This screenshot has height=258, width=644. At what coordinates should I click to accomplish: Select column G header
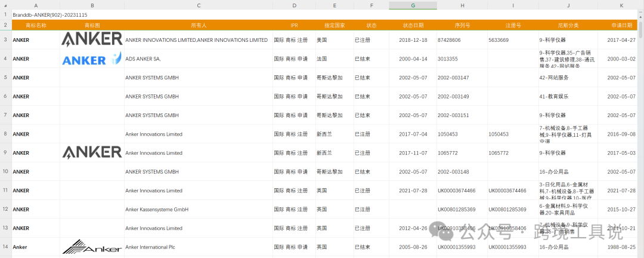413,5
